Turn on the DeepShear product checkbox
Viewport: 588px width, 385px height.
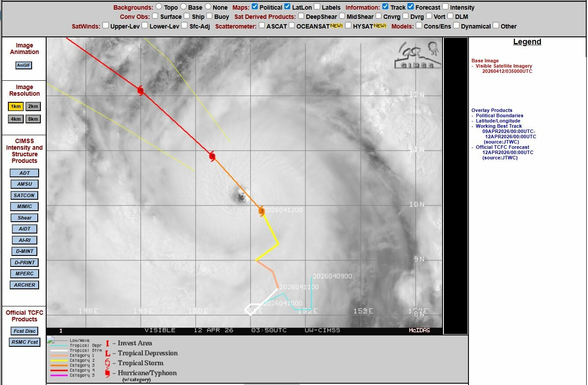click(301, 16)
